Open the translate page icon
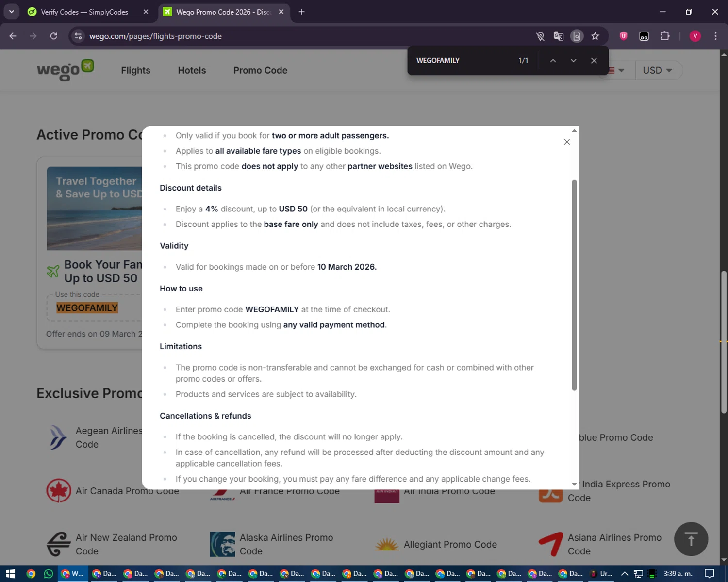The width and height of the screenshot is (728, 582). coord(558,36)
